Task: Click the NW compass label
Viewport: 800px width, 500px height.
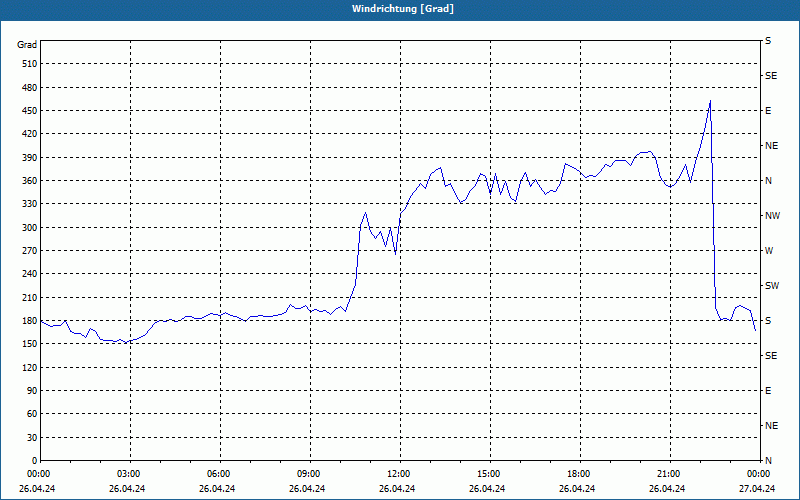Action: click(772, 216)
